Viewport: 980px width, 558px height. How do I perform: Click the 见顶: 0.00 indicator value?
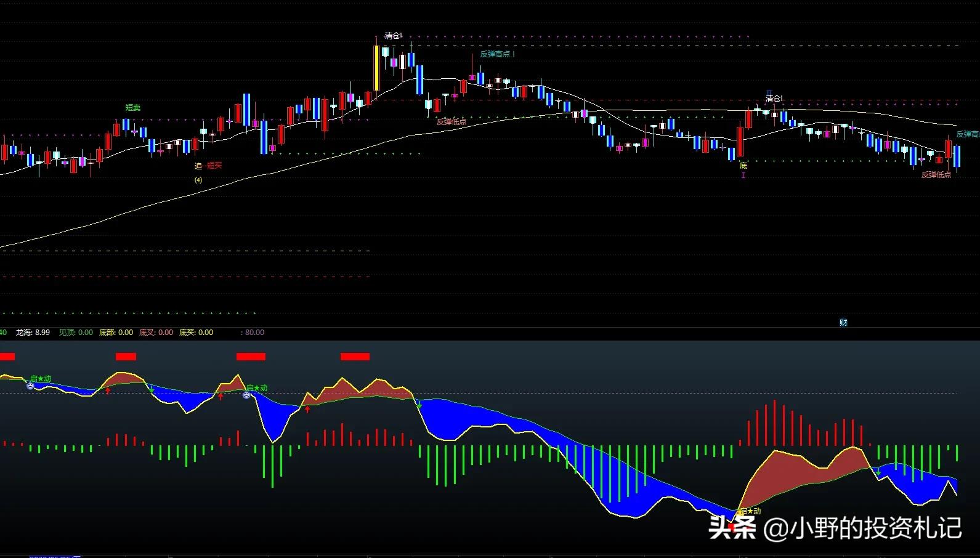click(x=76, y=333)
